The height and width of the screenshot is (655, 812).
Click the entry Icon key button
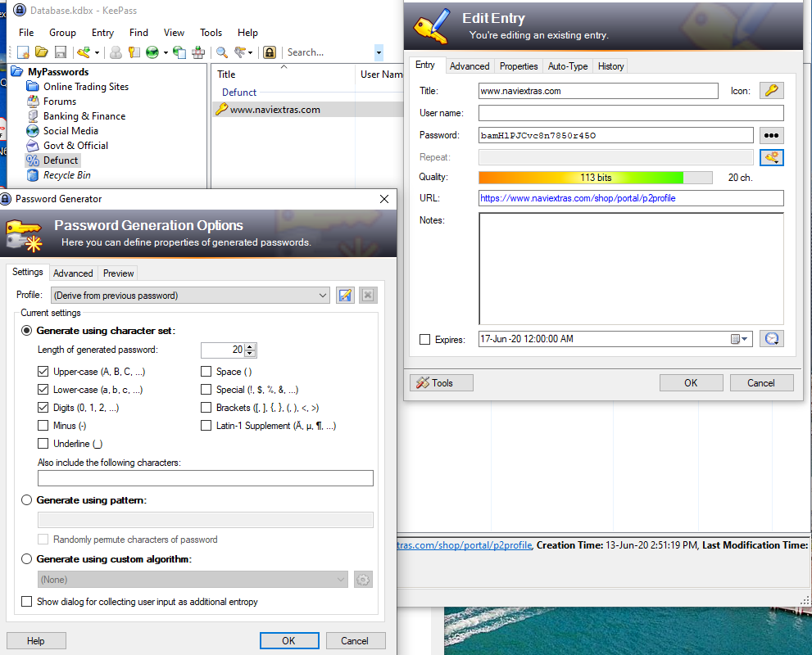(772, 91)
